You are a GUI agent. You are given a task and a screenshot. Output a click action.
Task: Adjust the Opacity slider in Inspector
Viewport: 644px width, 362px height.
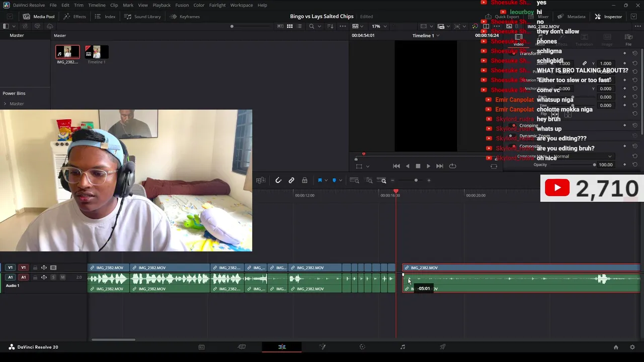point(594,165)
